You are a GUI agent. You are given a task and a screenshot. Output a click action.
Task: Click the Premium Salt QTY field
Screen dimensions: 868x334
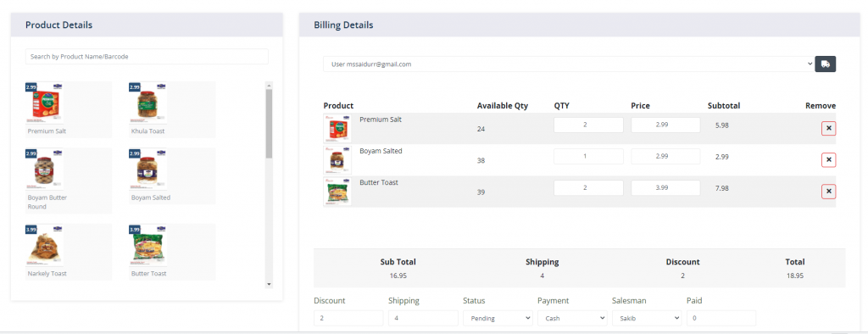click(x=588, y=125)
